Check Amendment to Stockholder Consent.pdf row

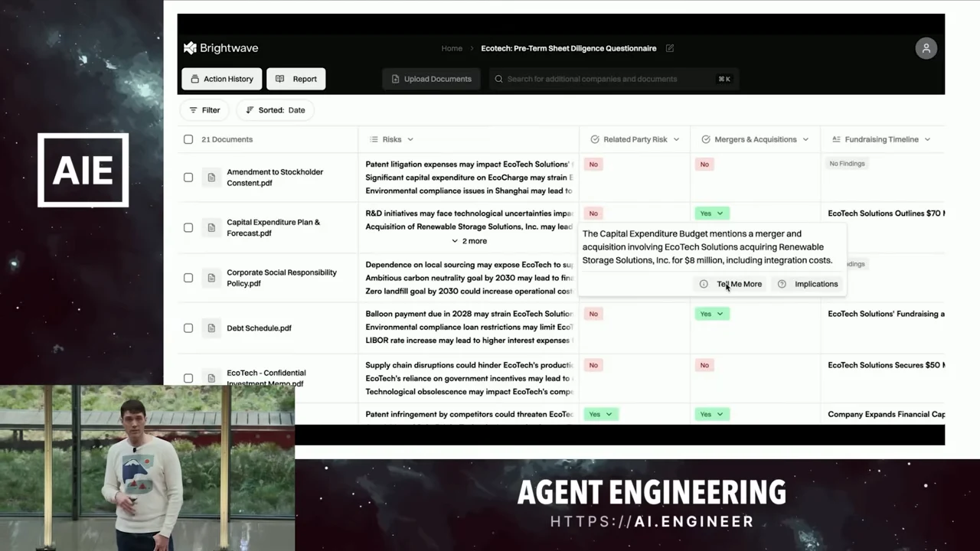(188, 178)
